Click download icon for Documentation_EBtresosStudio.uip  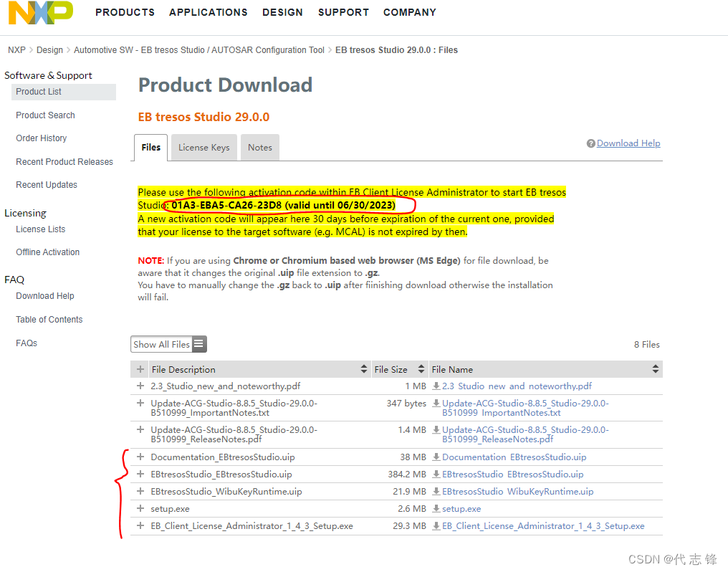tap(436, 457)
